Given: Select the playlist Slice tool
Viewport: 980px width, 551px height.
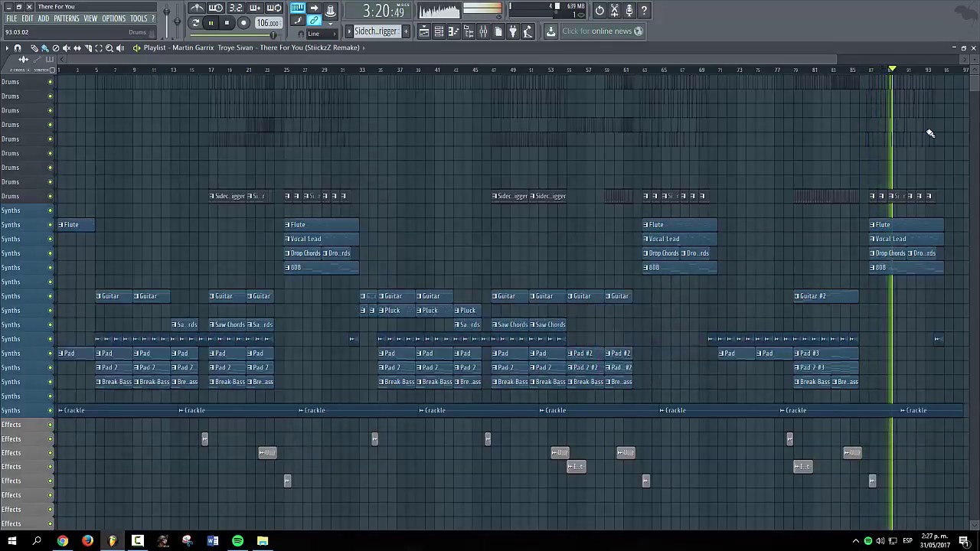Looking at the screenshot, I should click(88, 47).
